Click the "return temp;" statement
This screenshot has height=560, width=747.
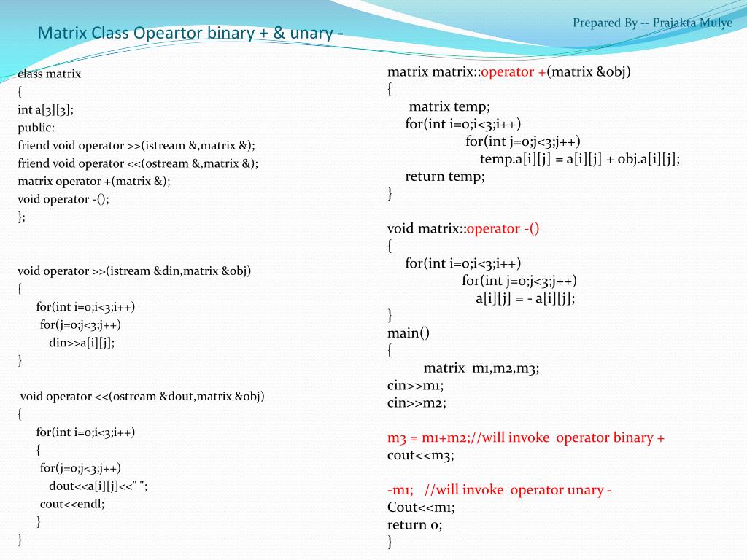point(445,176)
